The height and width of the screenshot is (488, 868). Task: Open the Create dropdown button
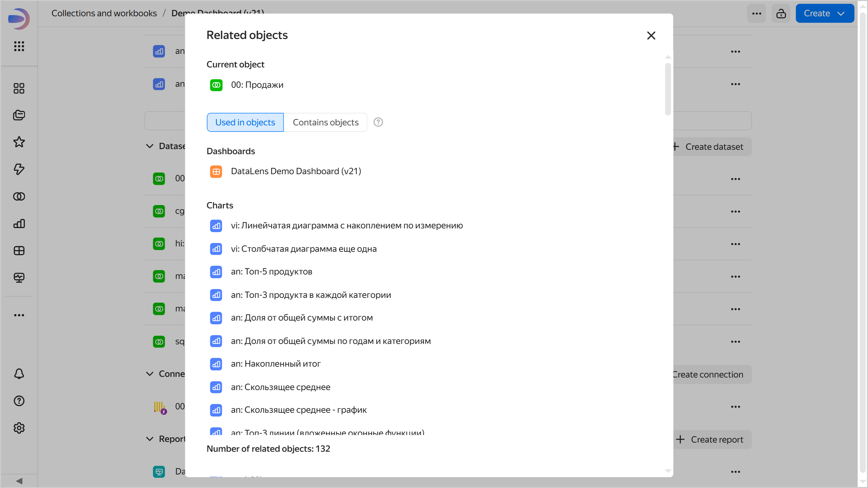click(x=824, y=14)
